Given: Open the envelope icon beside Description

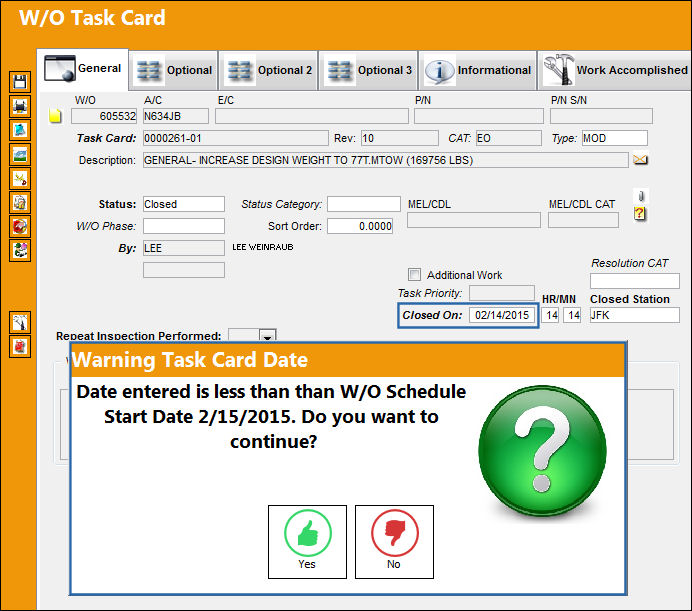Looking at the screenshot, I should coord(640,159).
